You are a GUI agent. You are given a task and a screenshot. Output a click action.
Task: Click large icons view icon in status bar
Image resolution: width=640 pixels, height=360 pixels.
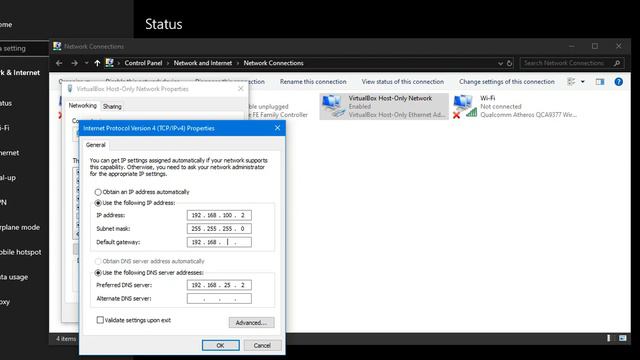coord(623,338)
